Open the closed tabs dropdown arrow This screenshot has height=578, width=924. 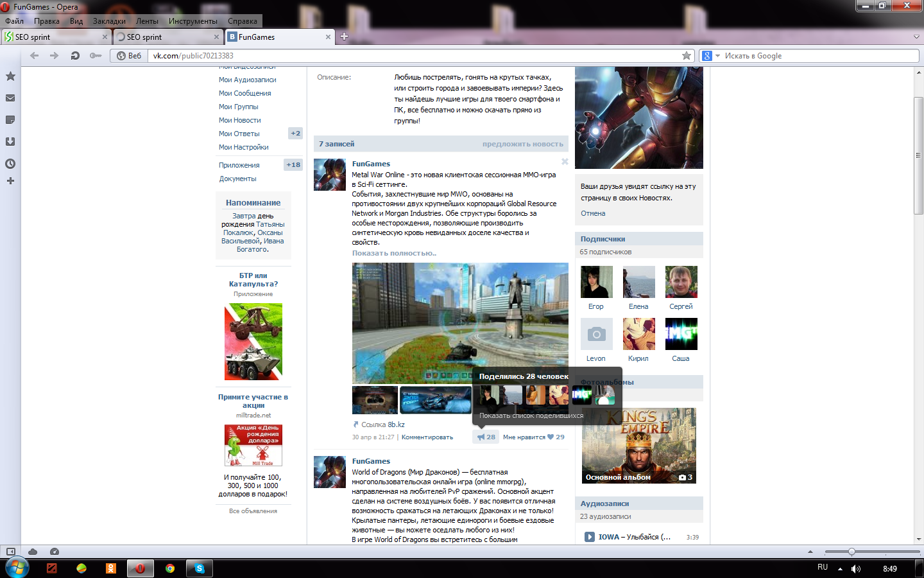(916, 37)
